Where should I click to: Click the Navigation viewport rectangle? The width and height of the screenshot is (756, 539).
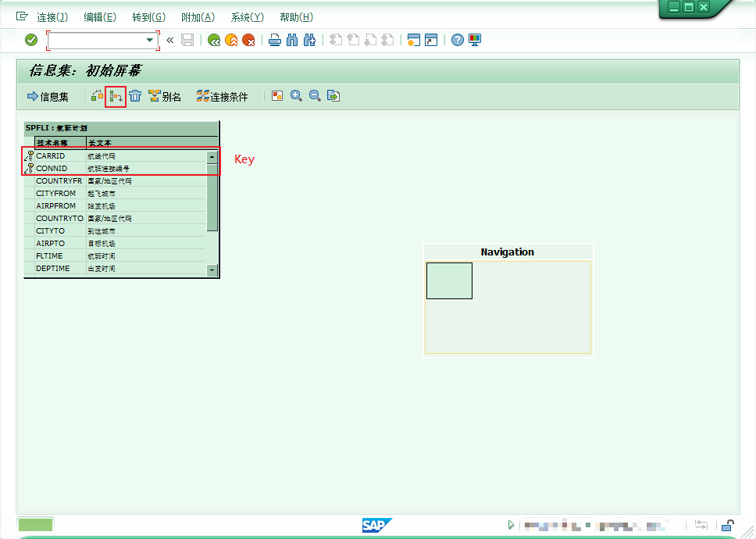[449, 280]
